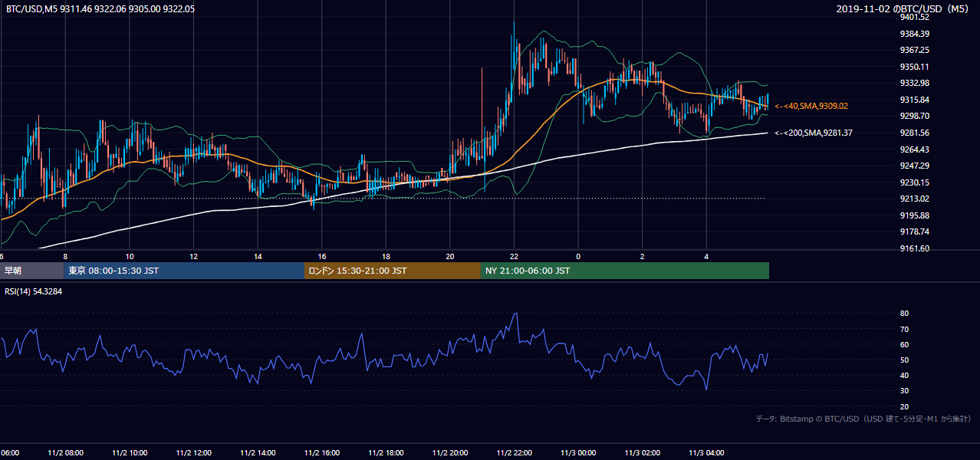
Task: Click the 11/2 08:00 time axis label
Action: (65, 452)
